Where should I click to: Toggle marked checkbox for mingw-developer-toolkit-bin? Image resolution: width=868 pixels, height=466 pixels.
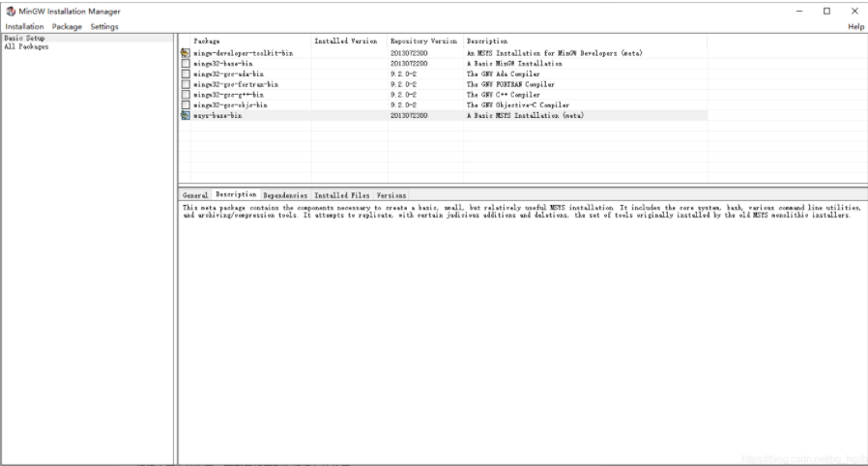186,53
